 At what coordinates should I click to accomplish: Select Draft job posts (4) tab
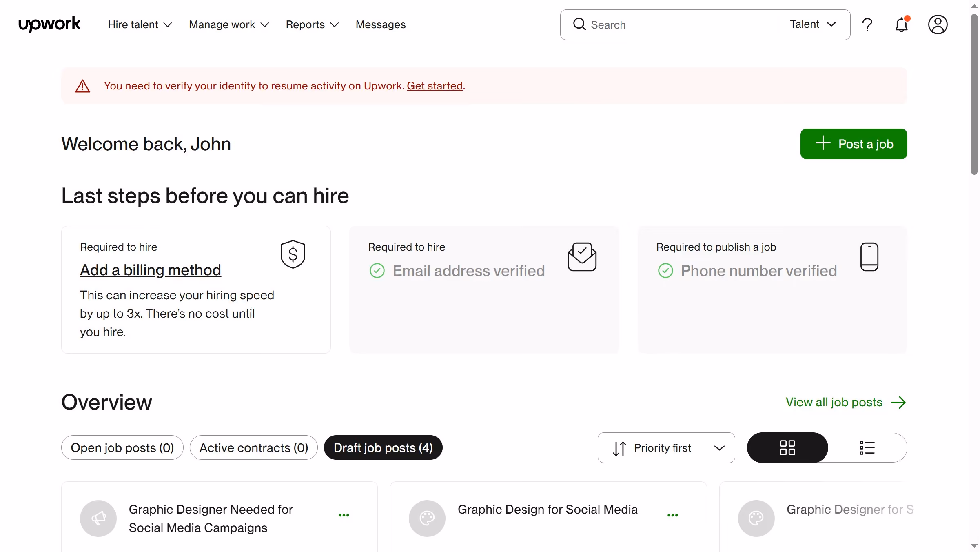383,448
